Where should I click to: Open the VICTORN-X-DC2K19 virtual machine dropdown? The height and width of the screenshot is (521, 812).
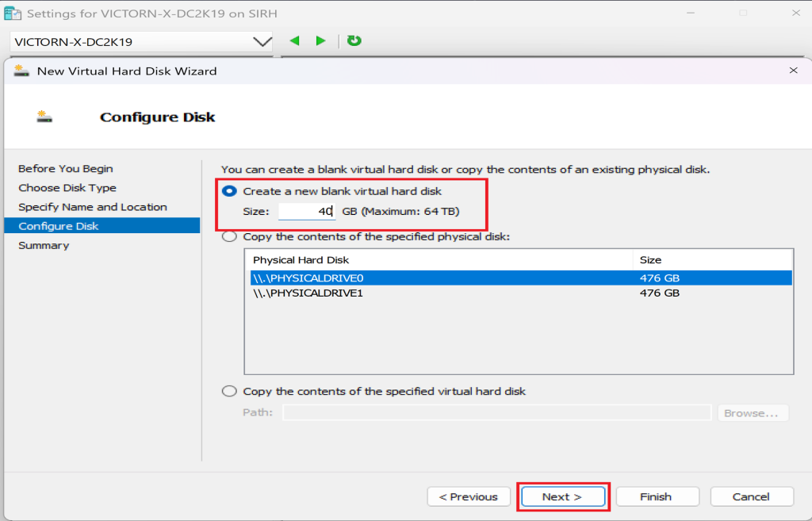[261, 41]
